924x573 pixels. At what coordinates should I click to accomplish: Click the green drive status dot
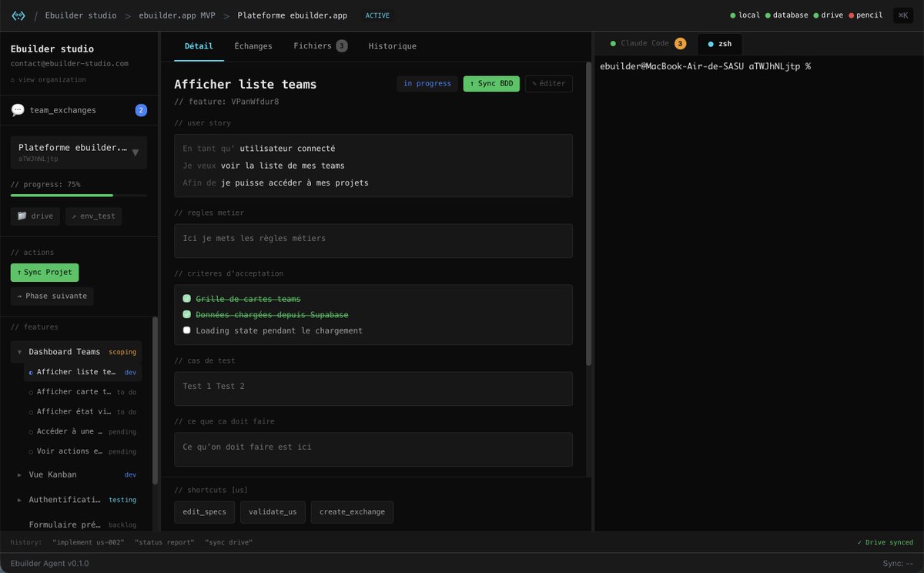point(815,15)
